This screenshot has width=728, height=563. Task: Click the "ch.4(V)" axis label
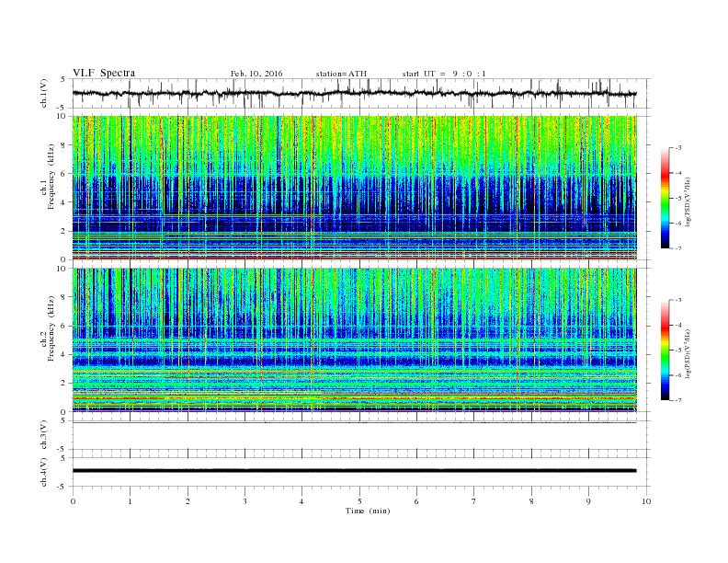(x=44, y=473)
